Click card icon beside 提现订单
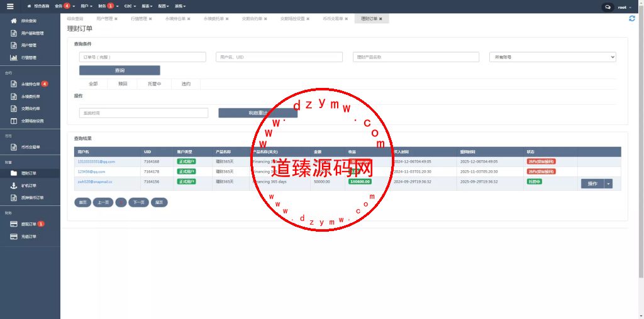This screenshot has width=644, height=319. 14,224
